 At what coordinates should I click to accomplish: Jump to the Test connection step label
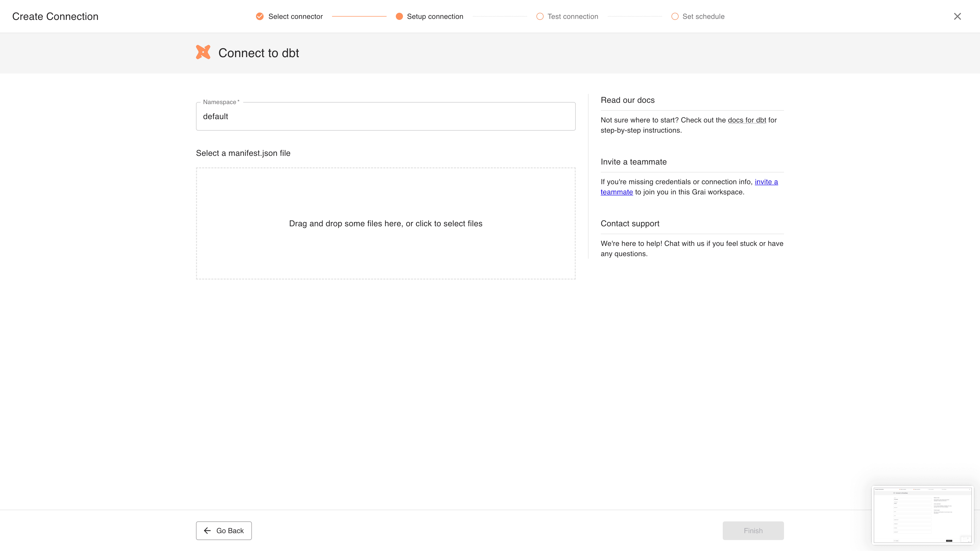pyautogui.click(x=572, y=16)
